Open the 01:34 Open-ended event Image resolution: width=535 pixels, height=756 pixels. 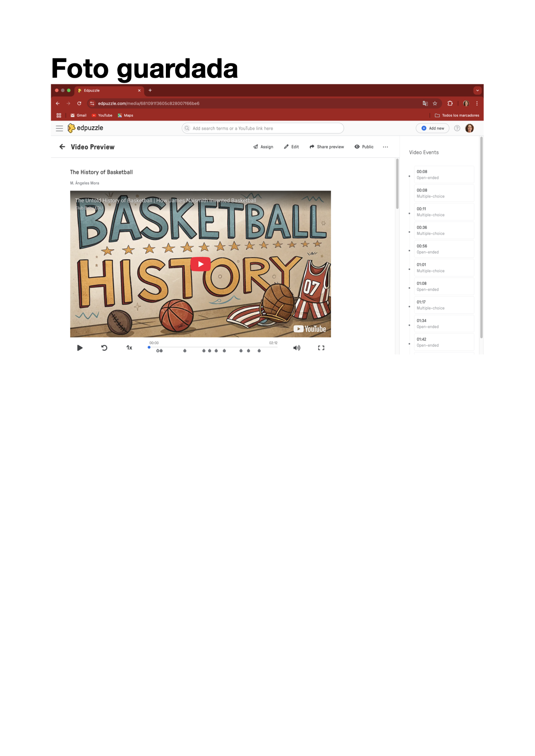tap(444, 324)
